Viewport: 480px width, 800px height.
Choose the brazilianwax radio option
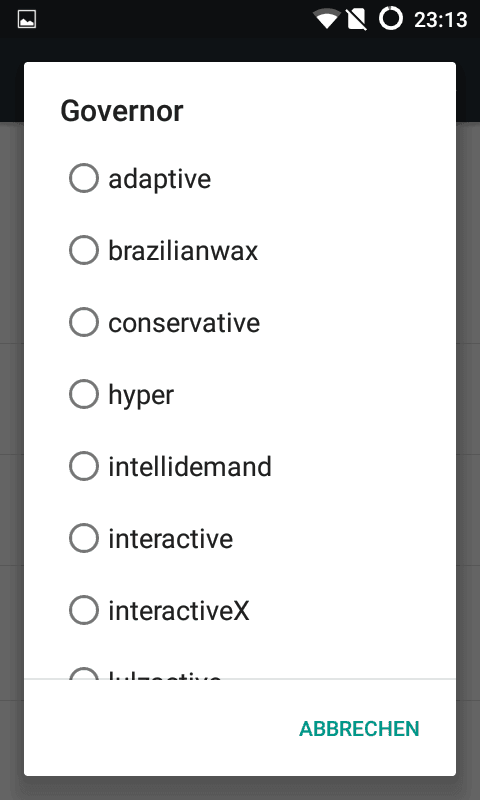pos(84,250)
